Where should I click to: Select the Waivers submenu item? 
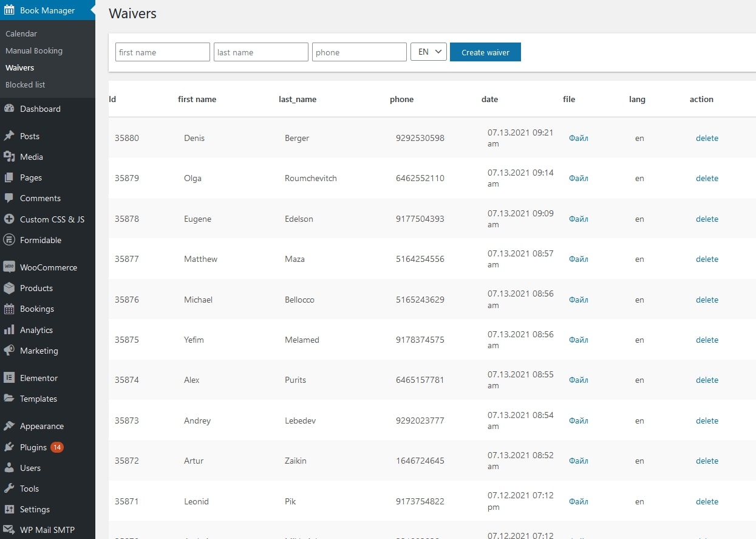click(x=20, y=67)
